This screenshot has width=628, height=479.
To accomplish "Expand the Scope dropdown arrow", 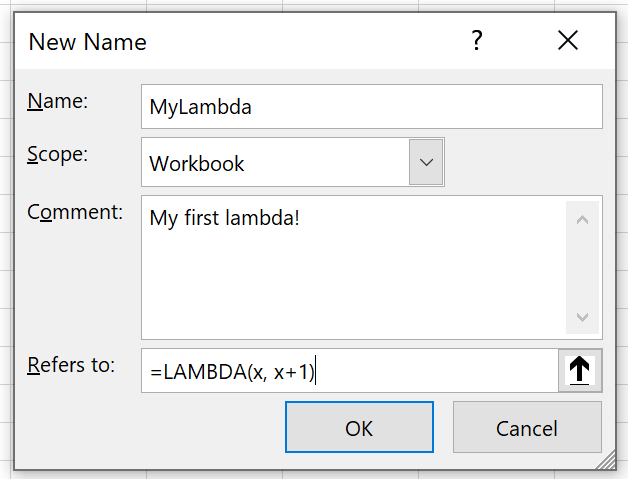I will (x=427, y=162).
